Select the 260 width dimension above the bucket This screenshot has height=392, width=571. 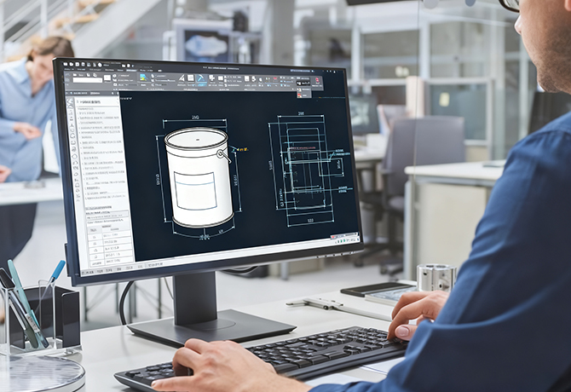pos(195,119)
